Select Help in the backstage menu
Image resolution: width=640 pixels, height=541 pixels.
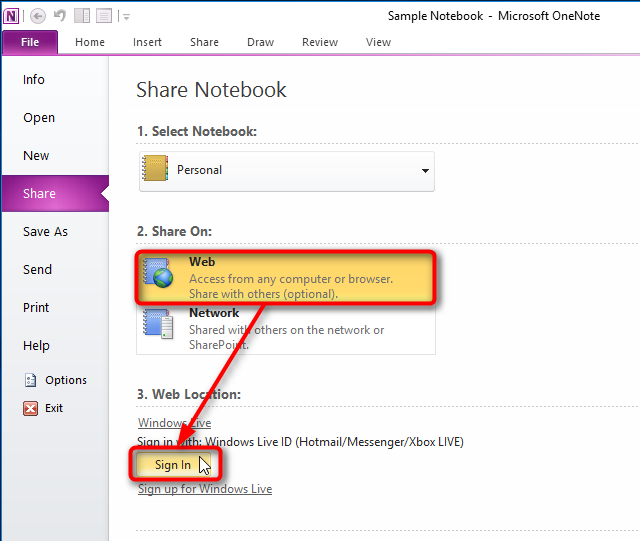pyautogui.click(x=55, y=345)
